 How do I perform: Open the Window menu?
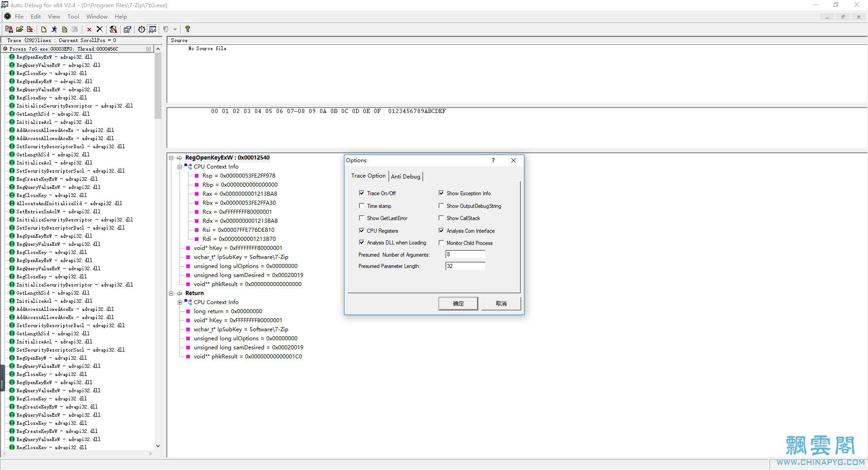97,16
